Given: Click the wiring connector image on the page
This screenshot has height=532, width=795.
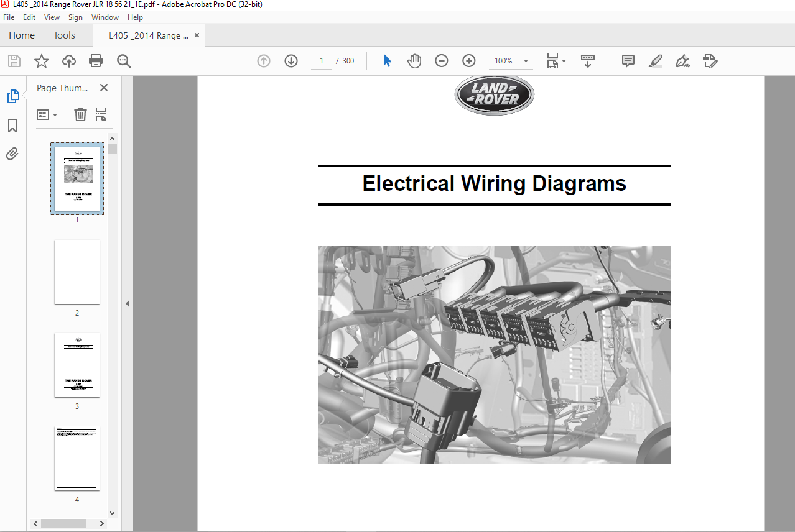Looking at the screenshot, I should tap(495, 355).
